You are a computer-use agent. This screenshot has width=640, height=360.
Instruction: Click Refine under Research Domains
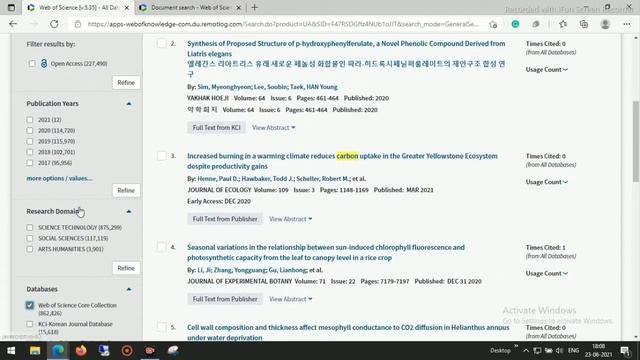pos(126,268)
